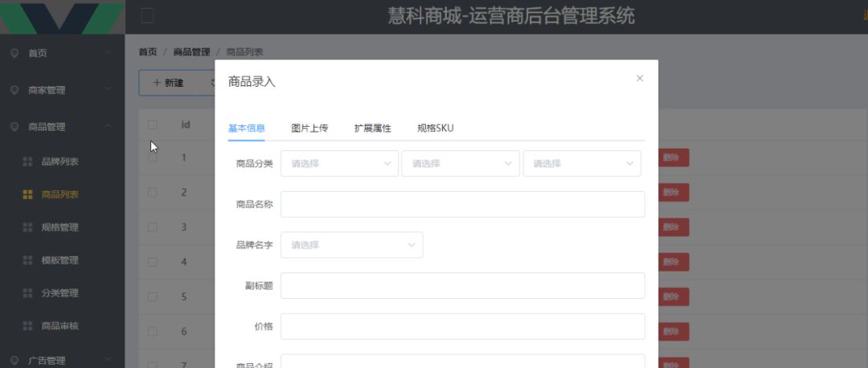
Task: Click the location pin icon next to 首页
Action: pos(14,53)
